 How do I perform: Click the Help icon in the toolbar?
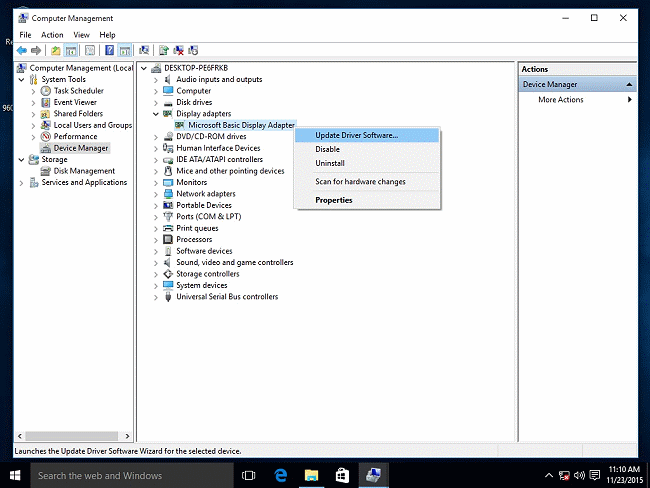108,50
